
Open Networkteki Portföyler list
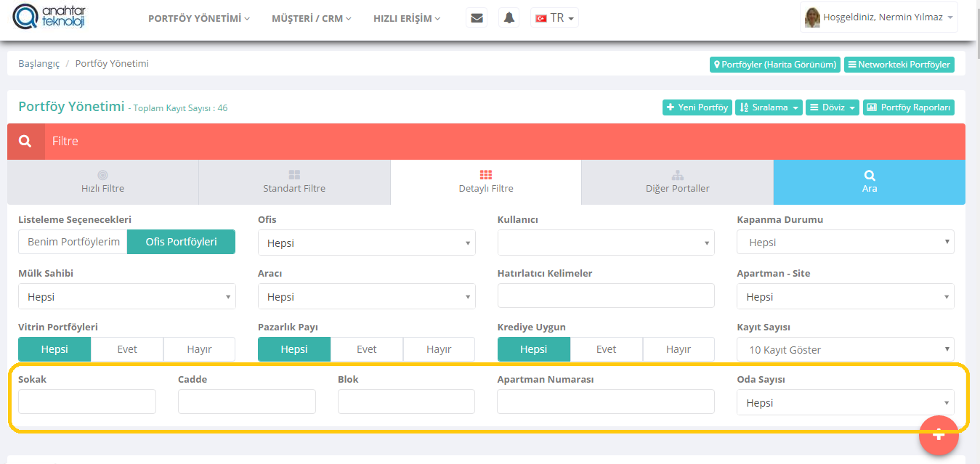click(899, 65)
